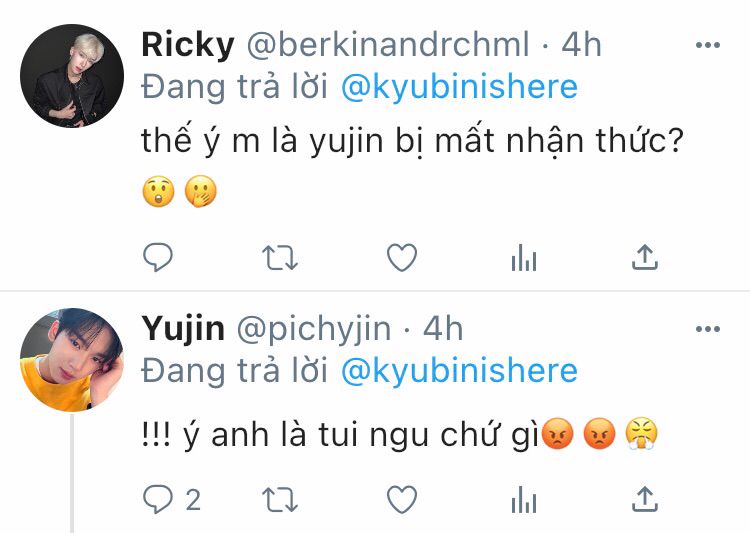View analytics for Yujin's tweet

tap(524, 500)
